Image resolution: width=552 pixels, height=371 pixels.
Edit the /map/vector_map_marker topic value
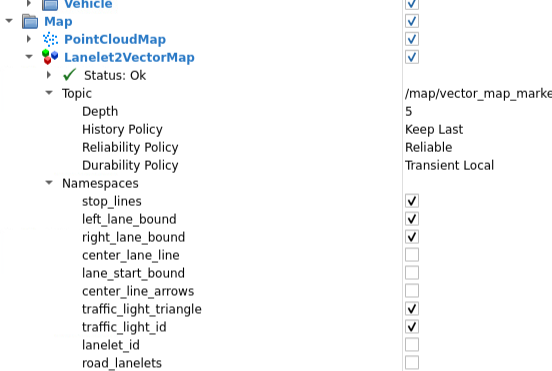tap(478, 94)
